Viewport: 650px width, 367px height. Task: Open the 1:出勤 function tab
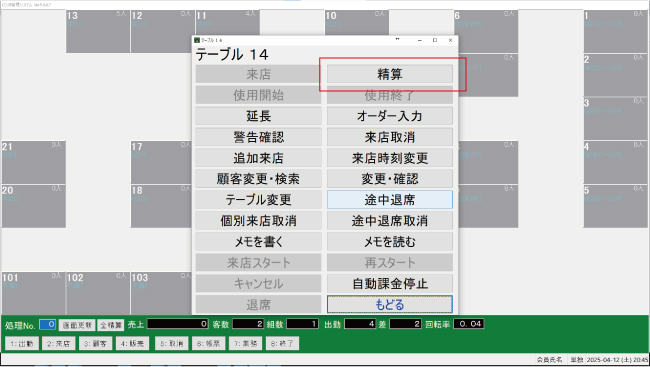[22, 343]
